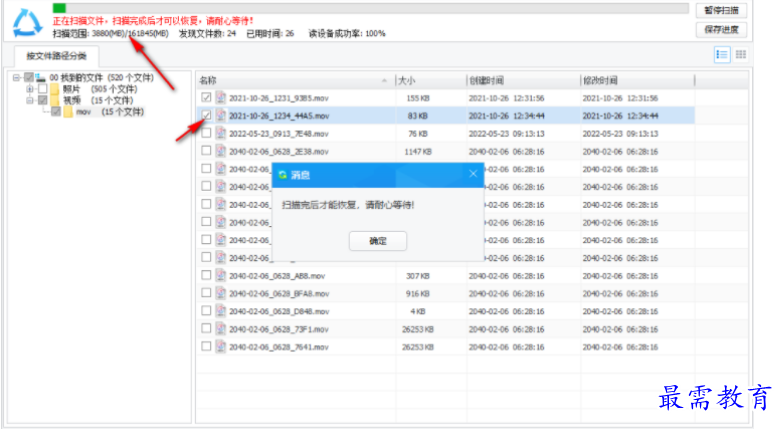Click the mov folder icon in the tree

pos(68,112)
